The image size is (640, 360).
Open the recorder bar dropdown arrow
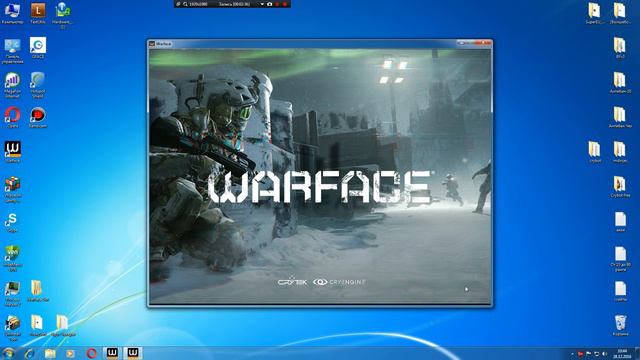pyautogui.click(x=262, y=4)
